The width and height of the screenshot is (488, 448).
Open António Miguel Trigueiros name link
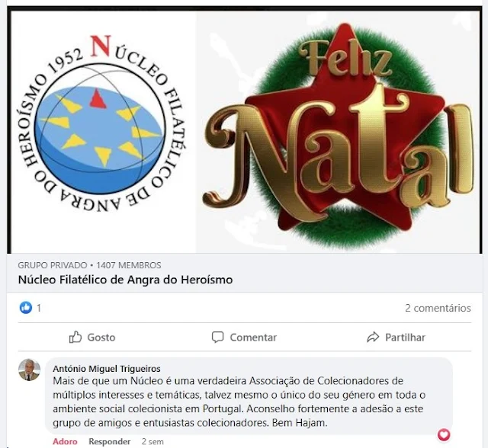pos(107,369)
